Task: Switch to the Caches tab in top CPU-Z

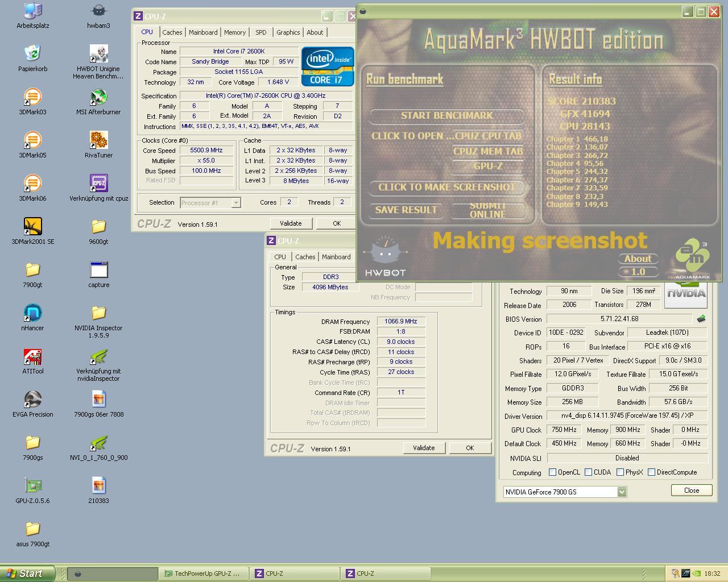Action: (172, 32)
